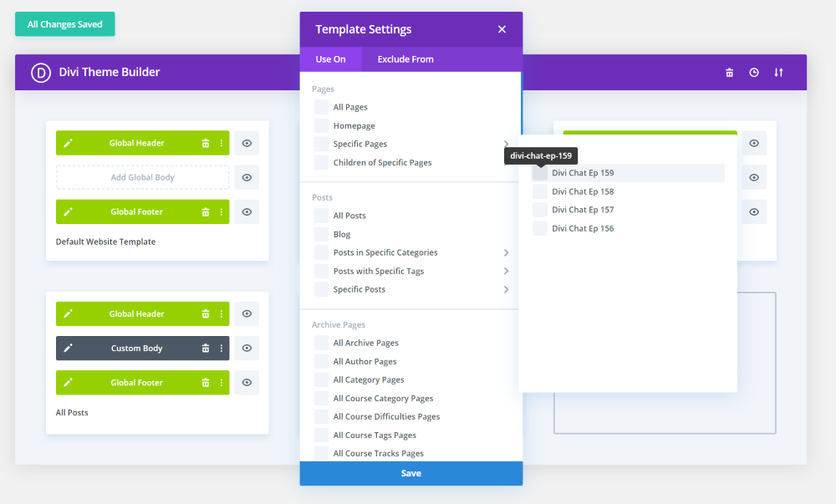
Task: Check the All Category Pages checkbox
Action: click(321, 379)
